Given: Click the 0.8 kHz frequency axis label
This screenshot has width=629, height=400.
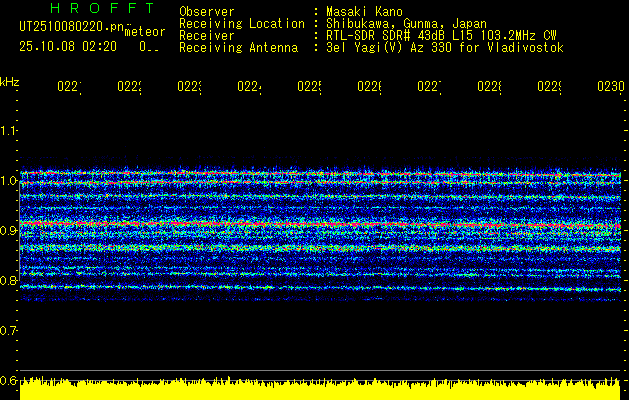Looking at the screenshot, I should [9, 281].
